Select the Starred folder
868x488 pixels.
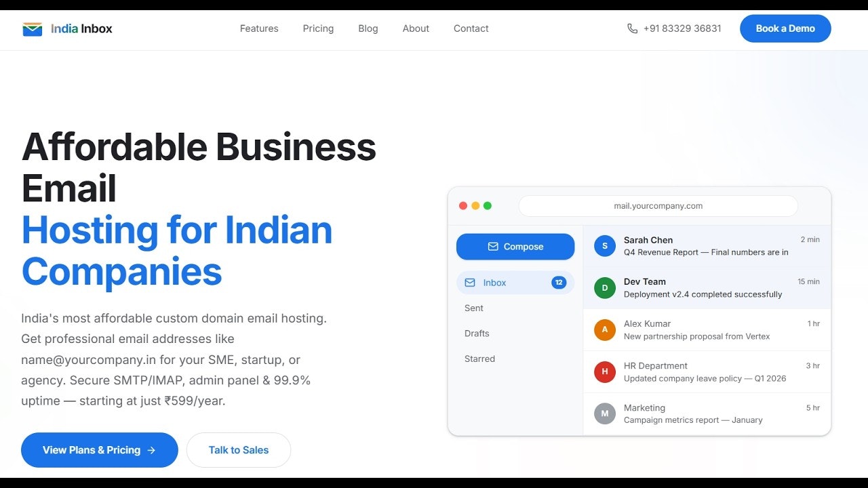tap(479, 359)
